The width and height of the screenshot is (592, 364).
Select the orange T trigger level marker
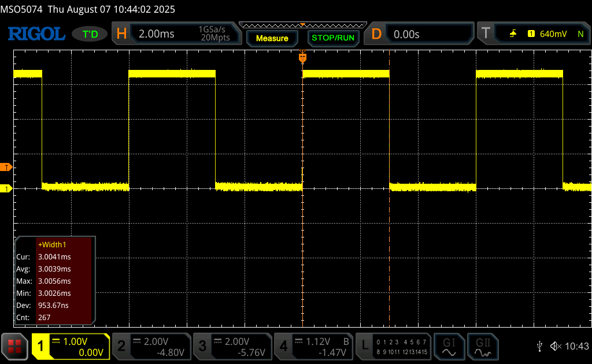6,167
